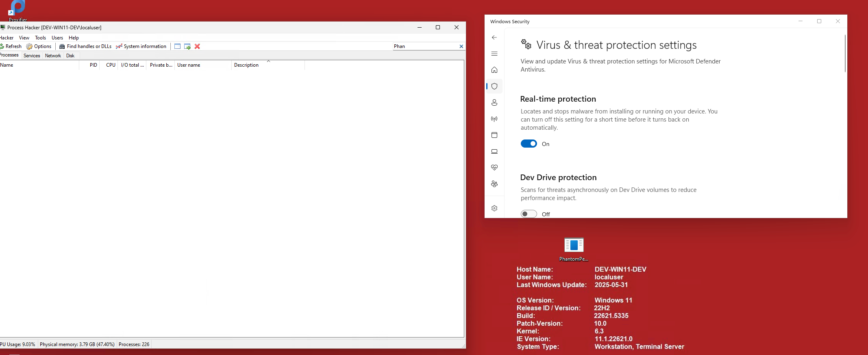Viewport: 868px width, 355px height.
Task: Sort by the PID column header
Action: (x=89, y=65)
